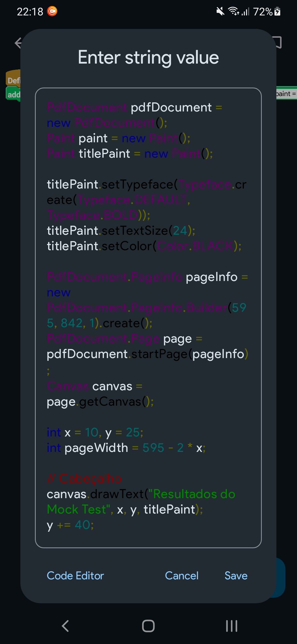Image resolution: width=297 pixels, height=644 pixels.
Task: Tap the screen recorder status icon
Action: [x=52, y=11]
